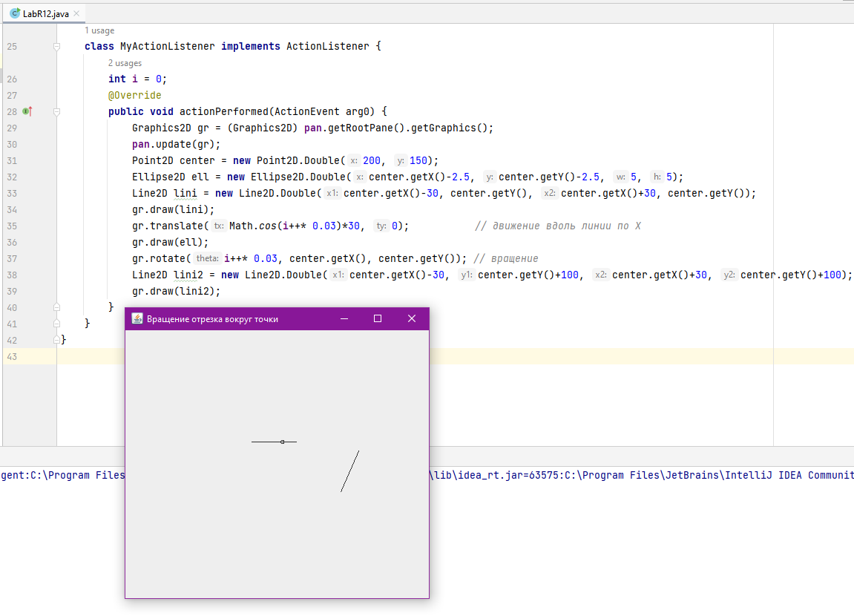The height and width of the screenshot is (616, 854).
Task: Open the '2 usages' hint above int i
Action: click(125, 63)
